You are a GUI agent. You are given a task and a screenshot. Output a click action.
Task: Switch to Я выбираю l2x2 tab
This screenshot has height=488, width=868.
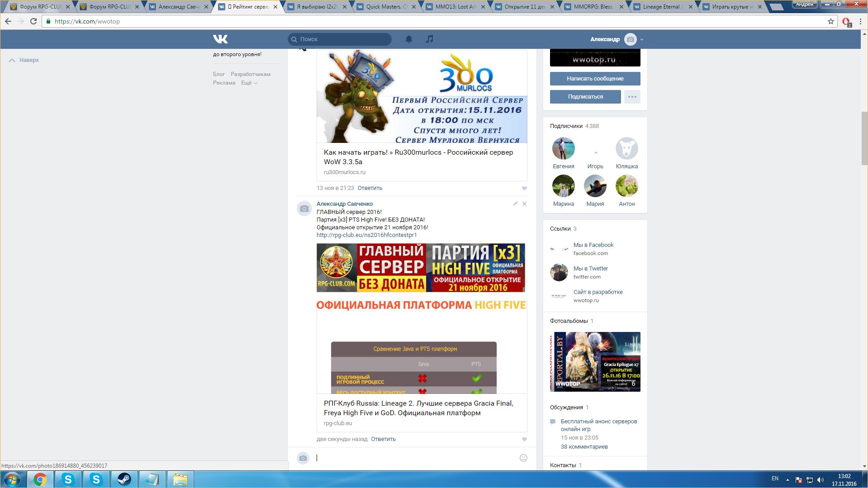[x=317, y=7]
